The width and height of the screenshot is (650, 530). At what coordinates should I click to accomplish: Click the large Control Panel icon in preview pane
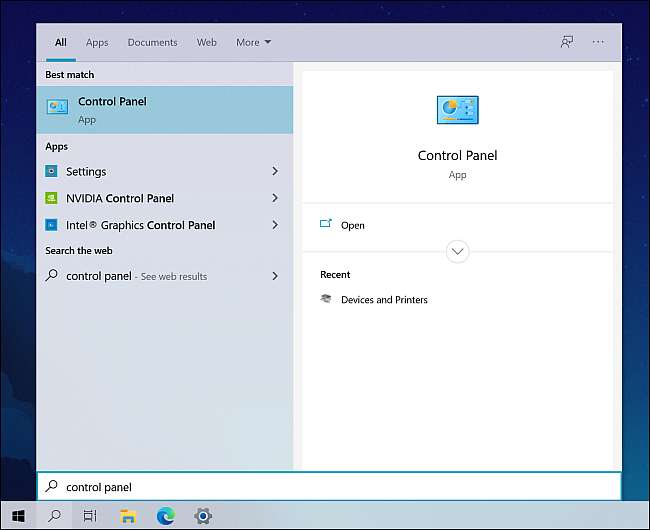click(x=457, y=110)
